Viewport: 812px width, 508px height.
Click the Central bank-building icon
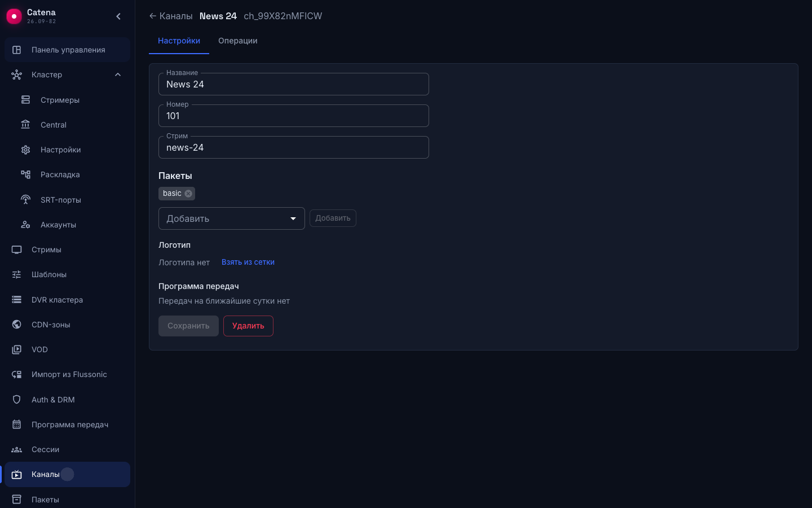coord(26,125)
